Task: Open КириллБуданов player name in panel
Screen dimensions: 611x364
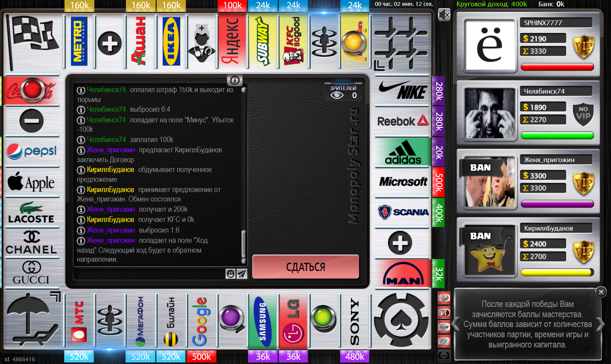Action: coord(555,228)
